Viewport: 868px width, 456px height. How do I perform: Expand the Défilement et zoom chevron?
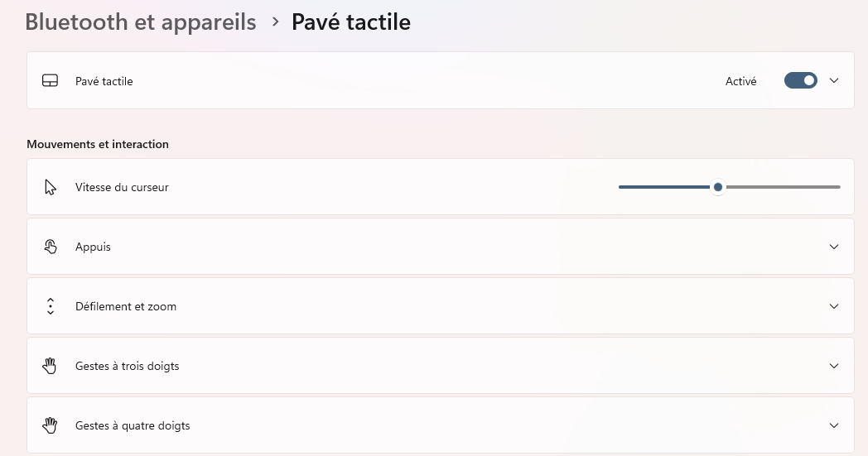[x=834, y=306]
